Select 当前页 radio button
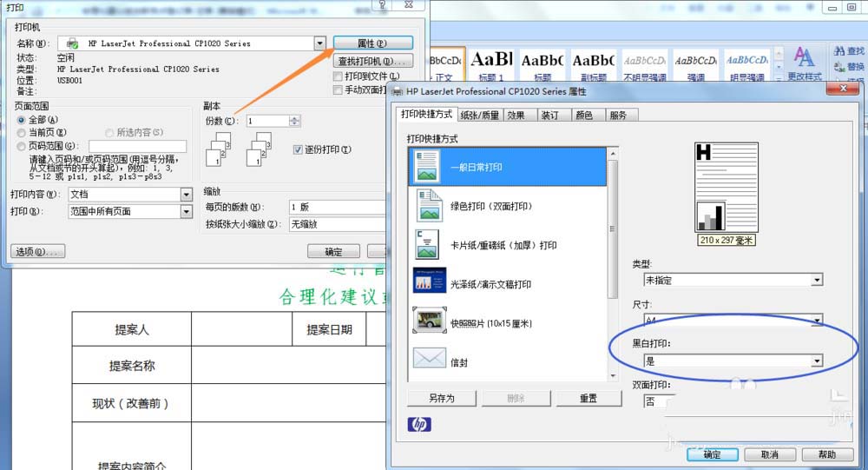 (x=21, y=132)
